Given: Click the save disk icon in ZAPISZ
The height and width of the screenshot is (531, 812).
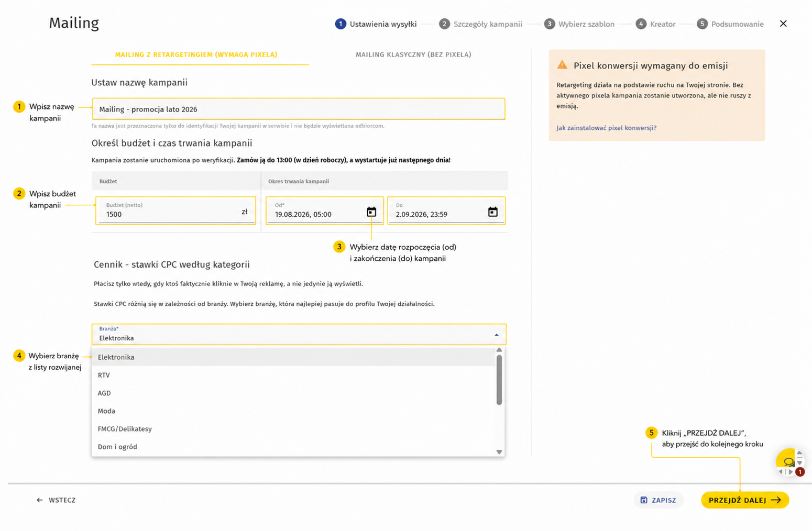Looking at the screenshot, I should [x=644, y=500].
